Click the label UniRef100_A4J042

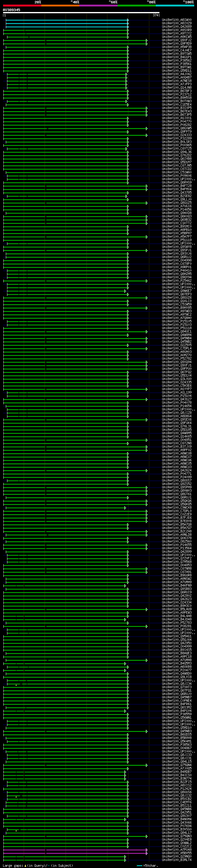tap(177, 74)
